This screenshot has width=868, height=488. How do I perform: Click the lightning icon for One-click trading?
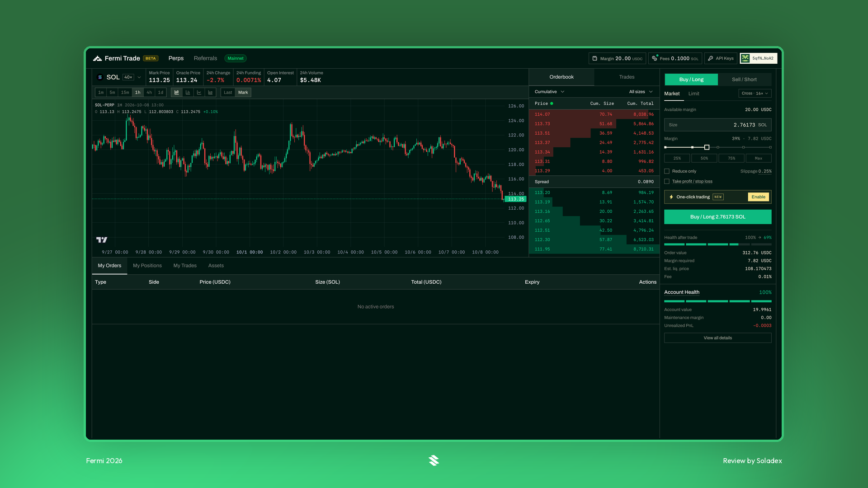[671, 197]
